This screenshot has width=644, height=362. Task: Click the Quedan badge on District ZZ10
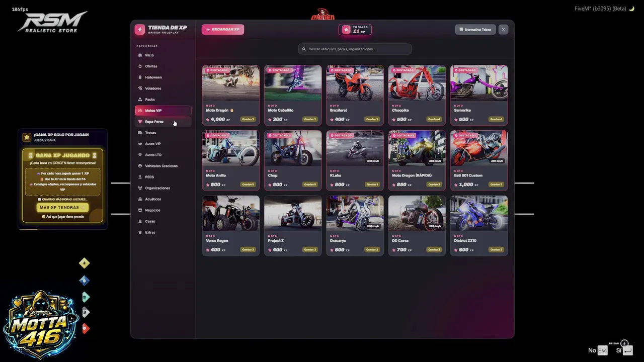[496, 250]
